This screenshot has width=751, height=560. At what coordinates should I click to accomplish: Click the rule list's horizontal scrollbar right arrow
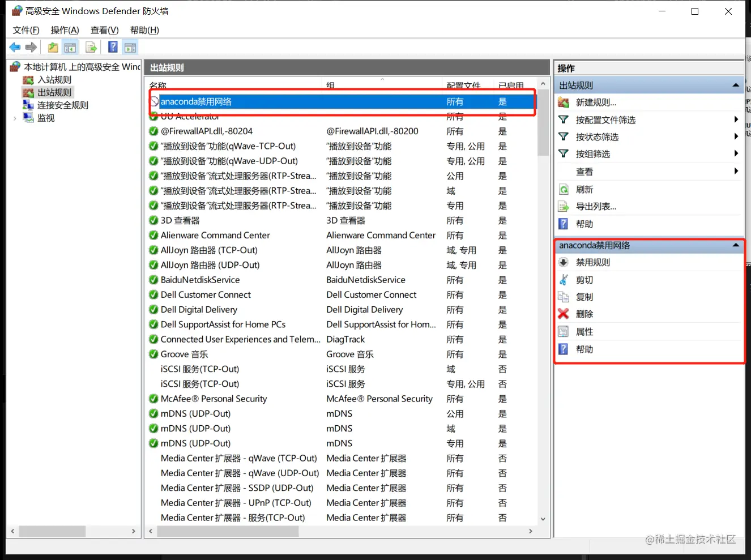point(530,531)
